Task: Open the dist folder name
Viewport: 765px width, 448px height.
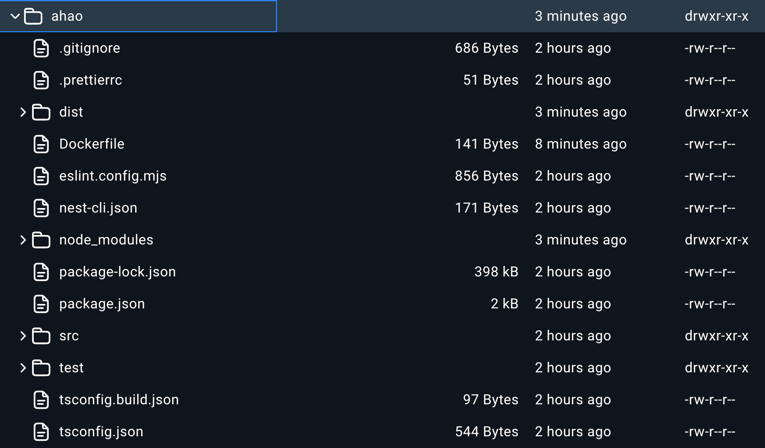Action: click(x=71, y=112)
